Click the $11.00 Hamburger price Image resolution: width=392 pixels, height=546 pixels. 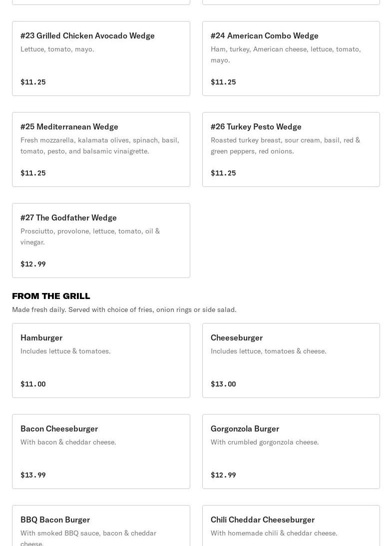(33, 384)
